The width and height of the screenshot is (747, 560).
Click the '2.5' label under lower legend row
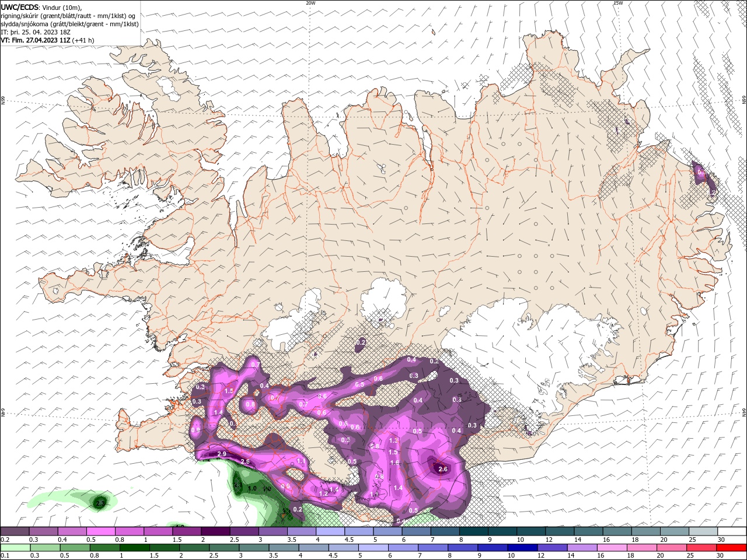click(x=214, y=556)
